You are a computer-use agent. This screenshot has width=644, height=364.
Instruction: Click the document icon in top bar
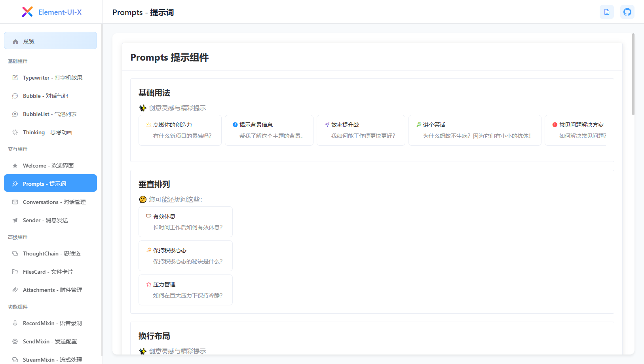(606, 12)
